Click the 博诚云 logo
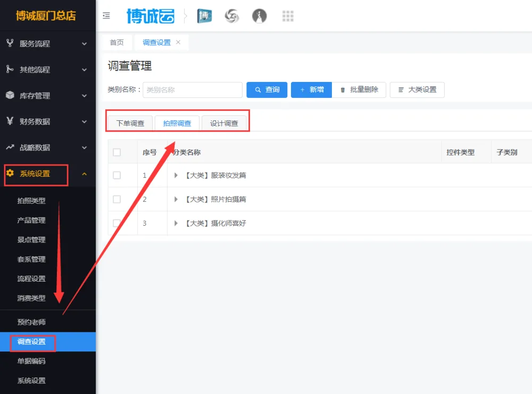This screenshot has width=532, height=394. pyautogui.click(x=151, y=16)
